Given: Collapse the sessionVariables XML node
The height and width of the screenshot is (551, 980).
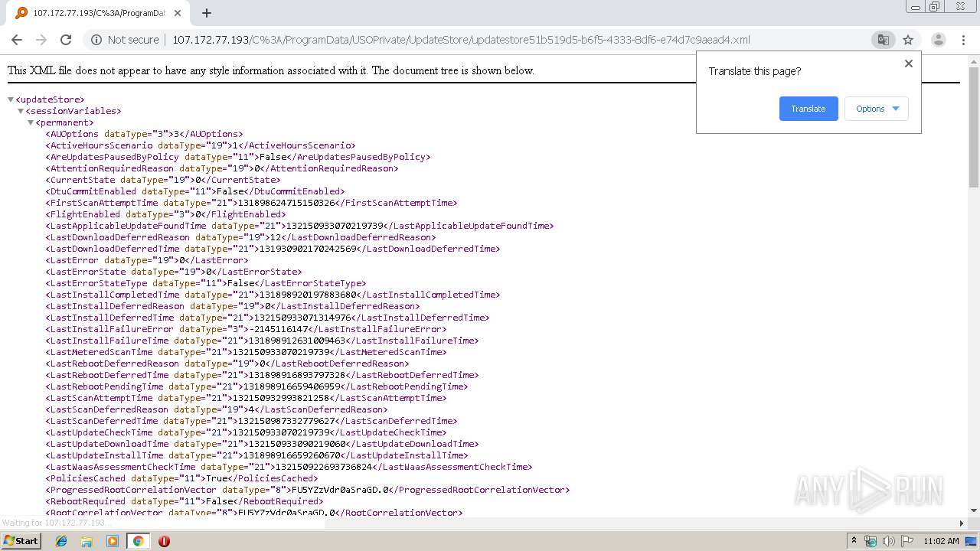Looking at the screenshot, I should click(x=21, y=111).
